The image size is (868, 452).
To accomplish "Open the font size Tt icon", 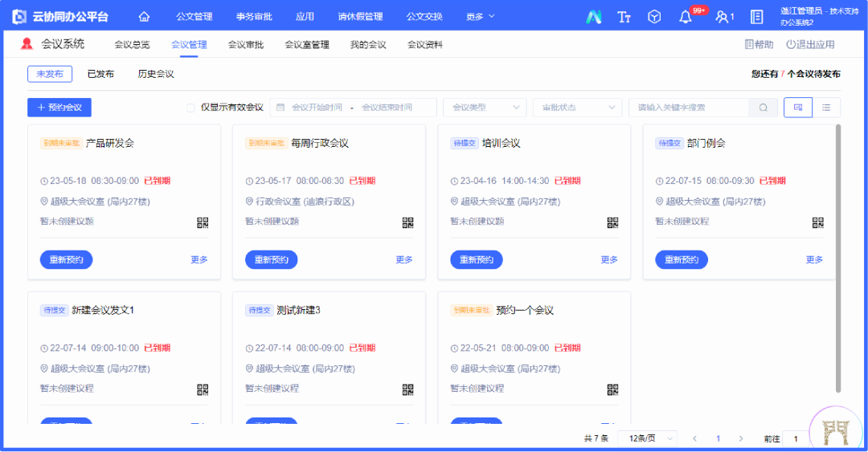I will tap(624, 17).
